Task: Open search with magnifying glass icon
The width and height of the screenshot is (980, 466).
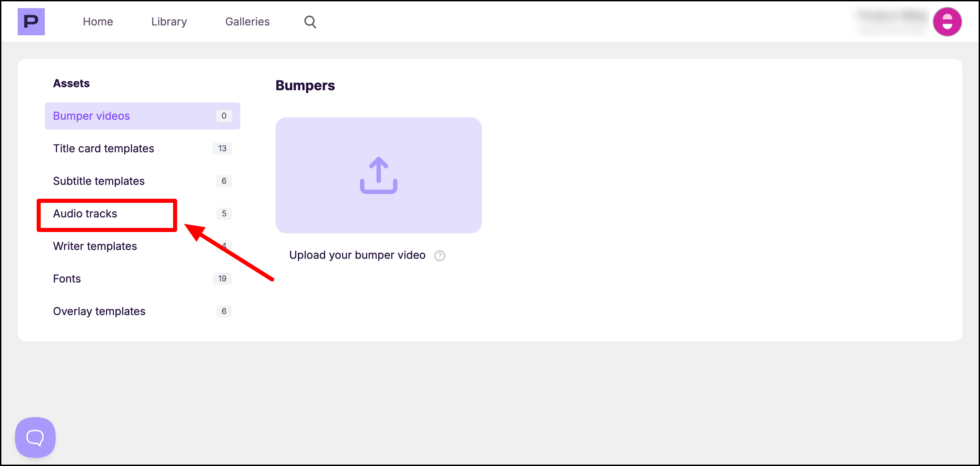Action: tap(310, 22)
